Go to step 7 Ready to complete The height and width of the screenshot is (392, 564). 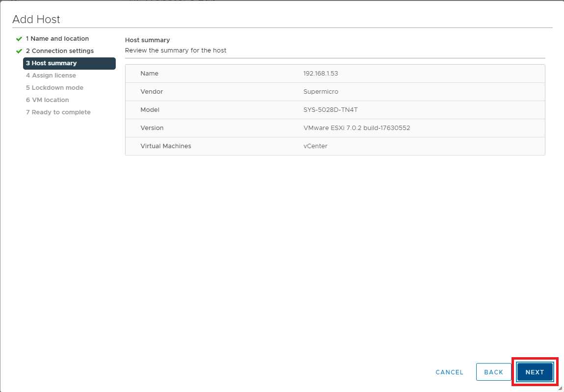click(x=58, y=112)
